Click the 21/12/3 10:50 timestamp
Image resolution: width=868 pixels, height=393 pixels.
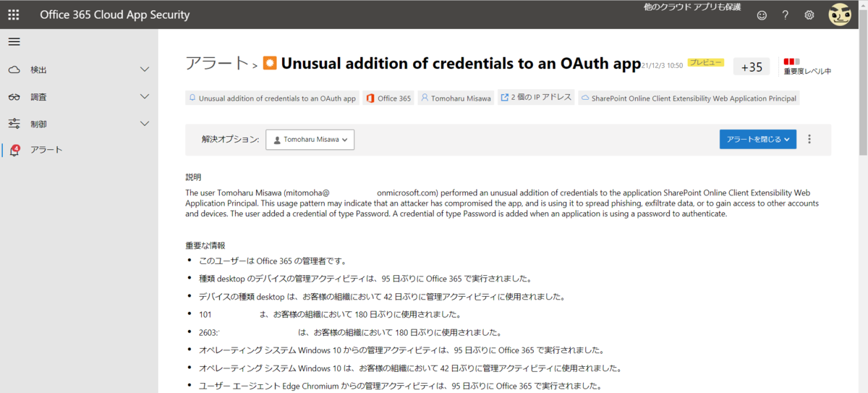click(x=663, y=65)
